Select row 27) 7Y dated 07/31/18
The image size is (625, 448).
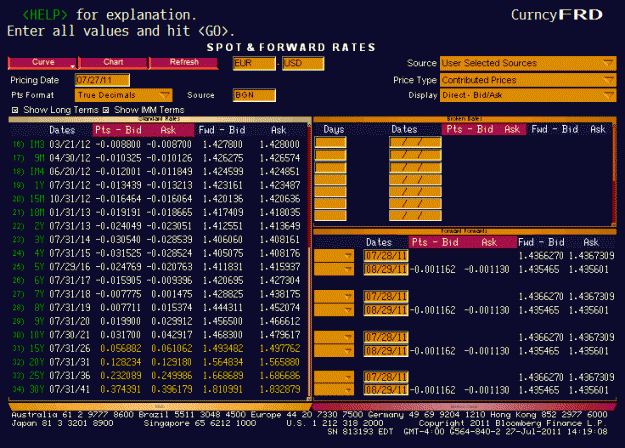(158, 294)
